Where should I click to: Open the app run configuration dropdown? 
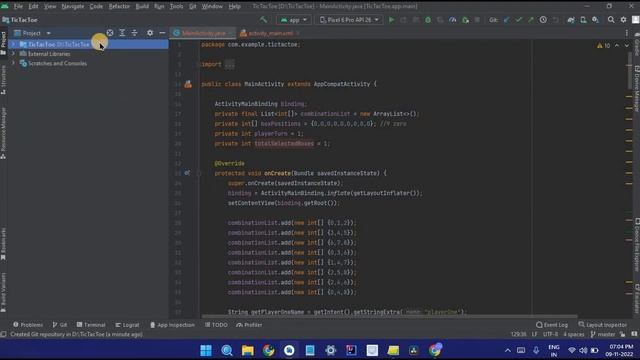click(x=293, y=20)
